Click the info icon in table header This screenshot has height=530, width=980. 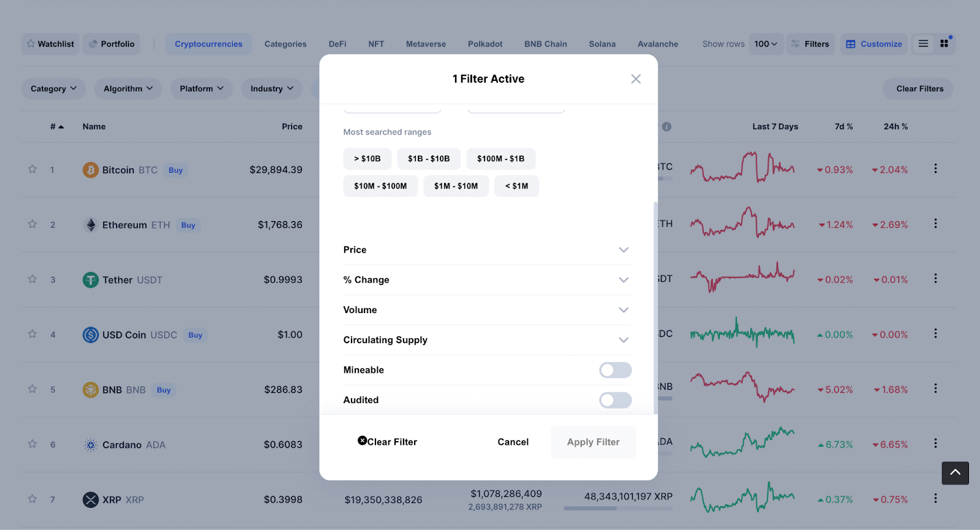coord(666,127)
